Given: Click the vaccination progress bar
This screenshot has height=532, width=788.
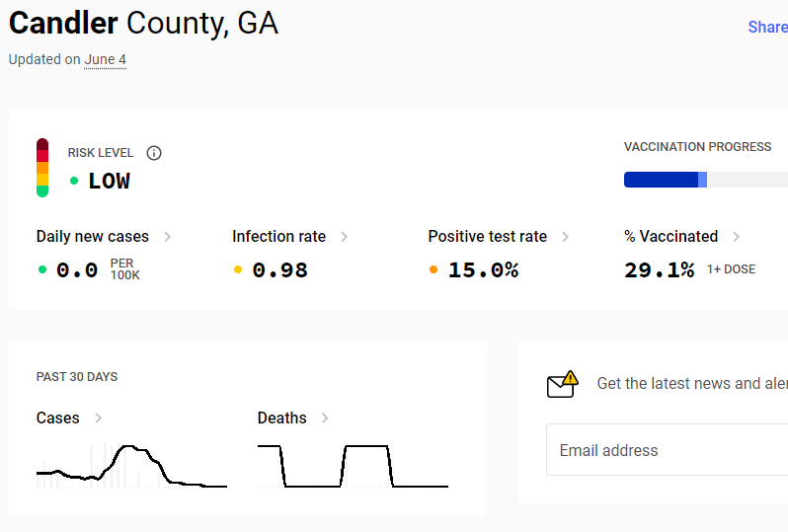Looking at the screenshot, I should click(706, 180).
